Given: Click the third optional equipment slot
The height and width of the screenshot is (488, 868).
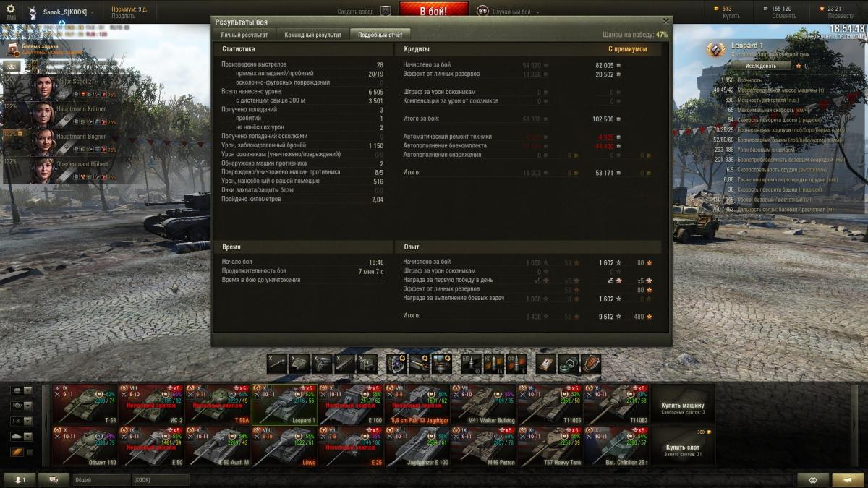Looking at the screenshot, I should pos(443,364).
